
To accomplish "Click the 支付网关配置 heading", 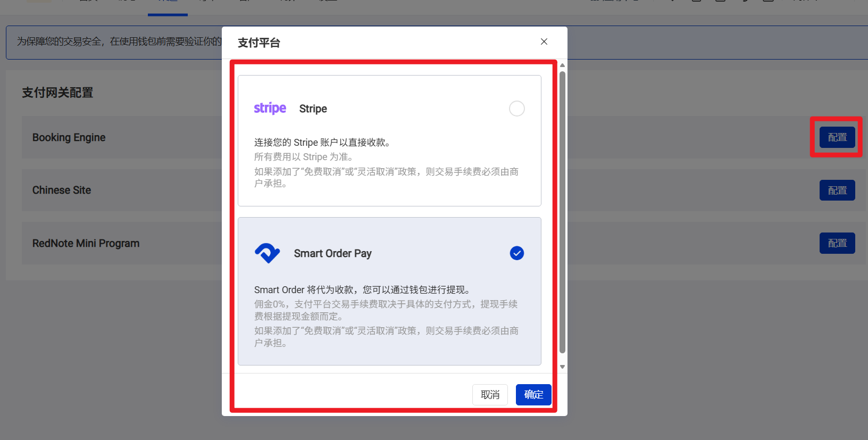I will pos(57,93).
